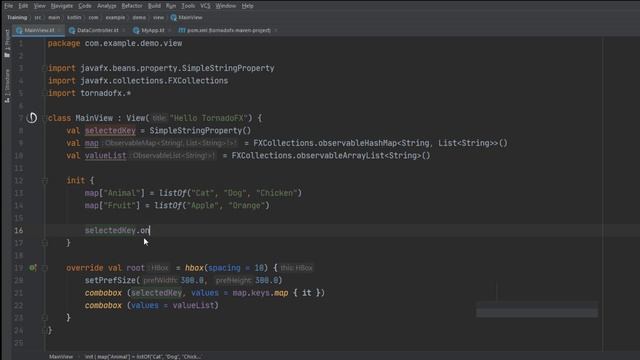This screenshot has width=640, height=360.
Task: Click the init block closing fold marker
Action: [x=44, y=243]
